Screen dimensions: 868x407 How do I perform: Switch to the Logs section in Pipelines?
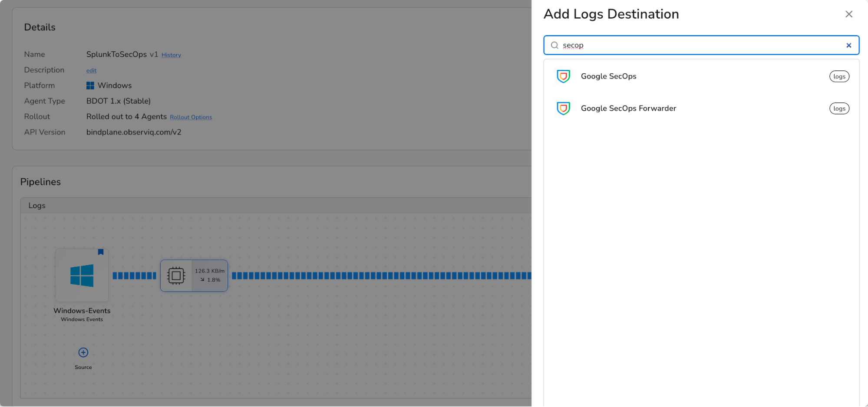37,205
